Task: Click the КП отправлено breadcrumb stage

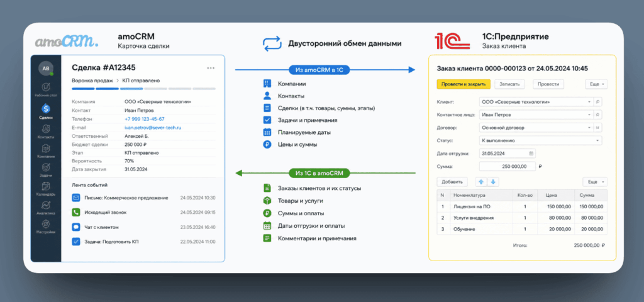Action: click(x=141, y=80)
